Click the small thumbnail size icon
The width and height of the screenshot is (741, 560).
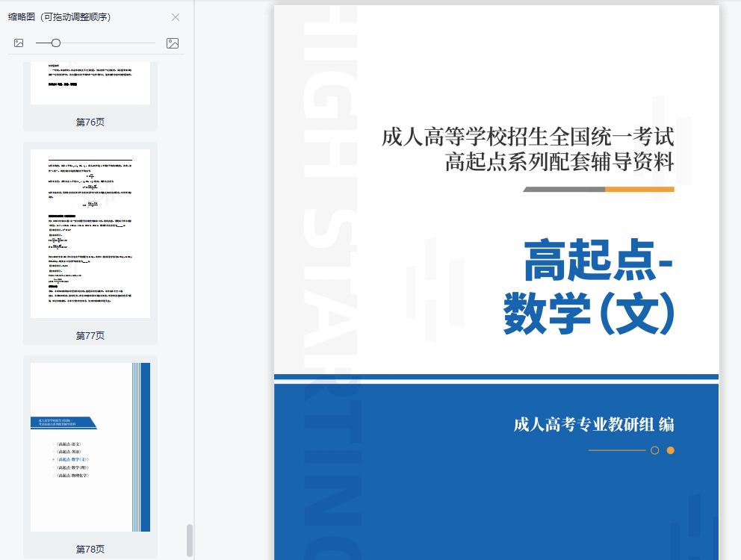[x=19, y=43]
